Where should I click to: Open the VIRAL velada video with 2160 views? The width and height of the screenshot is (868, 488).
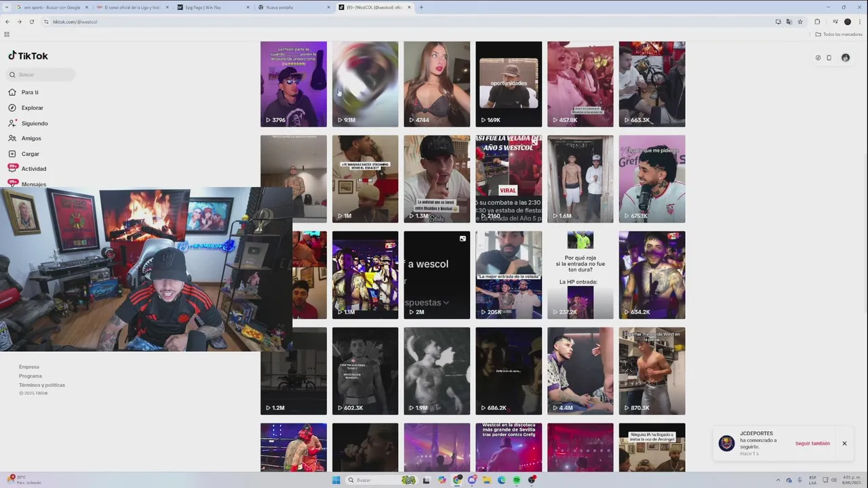(x=509, y=179)
